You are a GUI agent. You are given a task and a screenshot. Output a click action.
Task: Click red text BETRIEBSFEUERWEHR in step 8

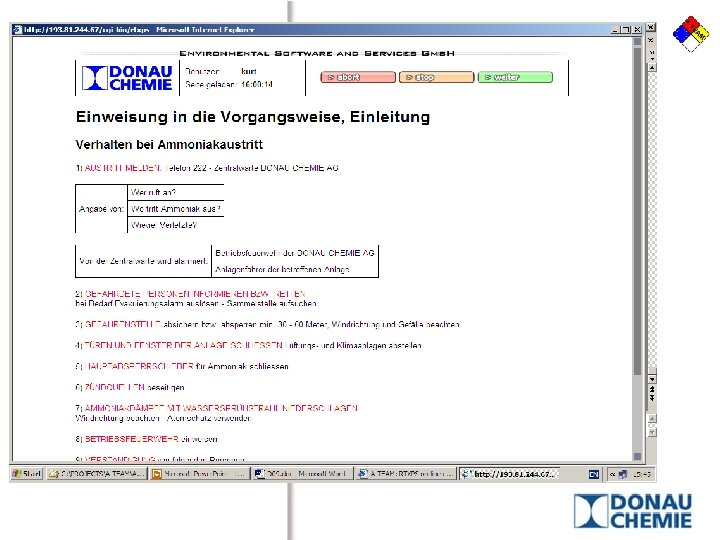(x=131, y=439)
